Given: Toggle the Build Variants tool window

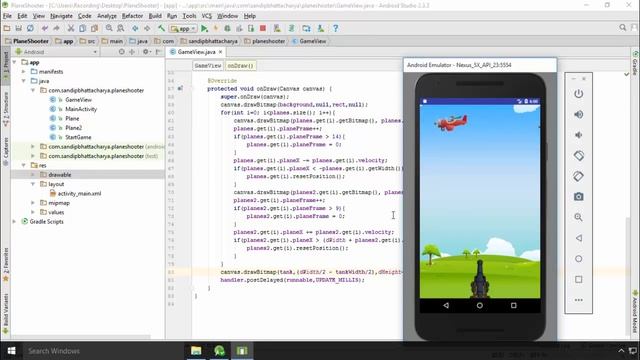Looking at the screenshot, I should (x=6, y=313).
